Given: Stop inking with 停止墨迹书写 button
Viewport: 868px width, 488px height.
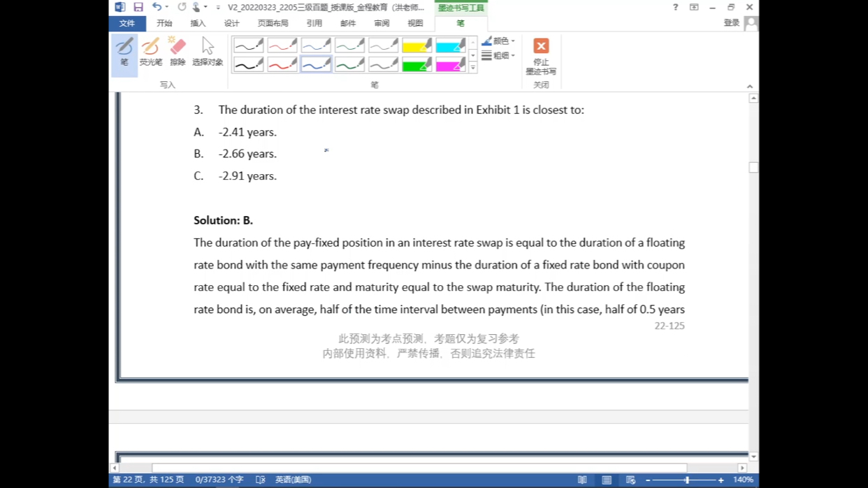Looking at the screenshot, I should (541, 56).
